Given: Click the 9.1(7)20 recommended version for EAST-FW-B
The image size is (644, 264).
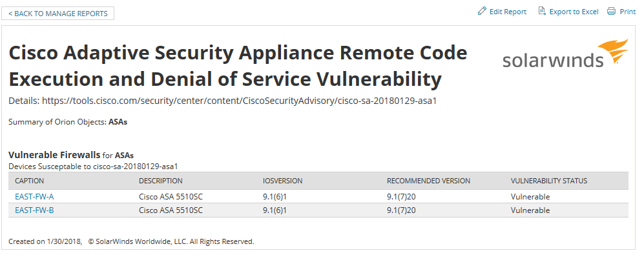Looking at the screenshot, I should tap(401, 210).
